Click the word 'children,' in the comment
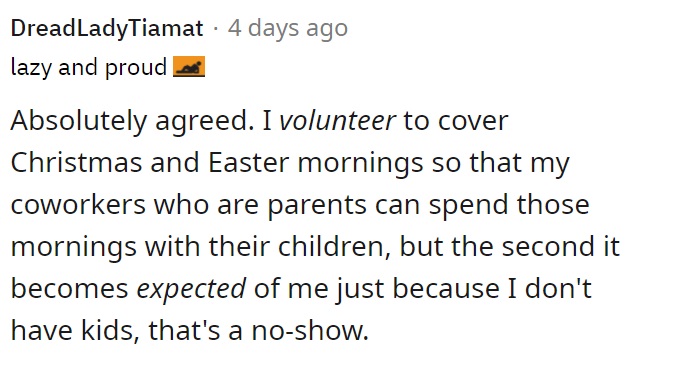 (x=334, y=246)
